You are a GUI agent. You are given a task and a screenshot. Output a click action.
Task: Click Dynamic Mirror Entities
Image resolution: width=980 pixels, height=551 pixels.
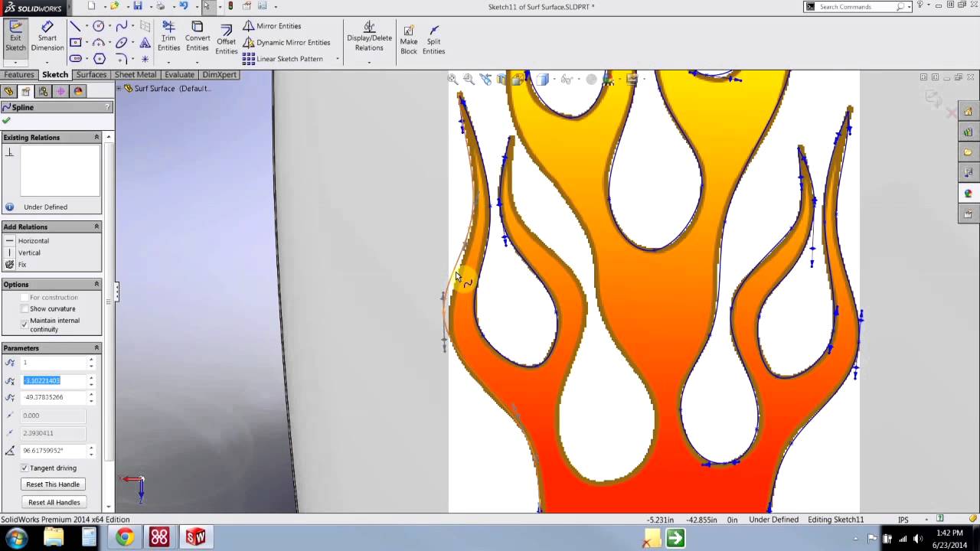tap(286, 42)
